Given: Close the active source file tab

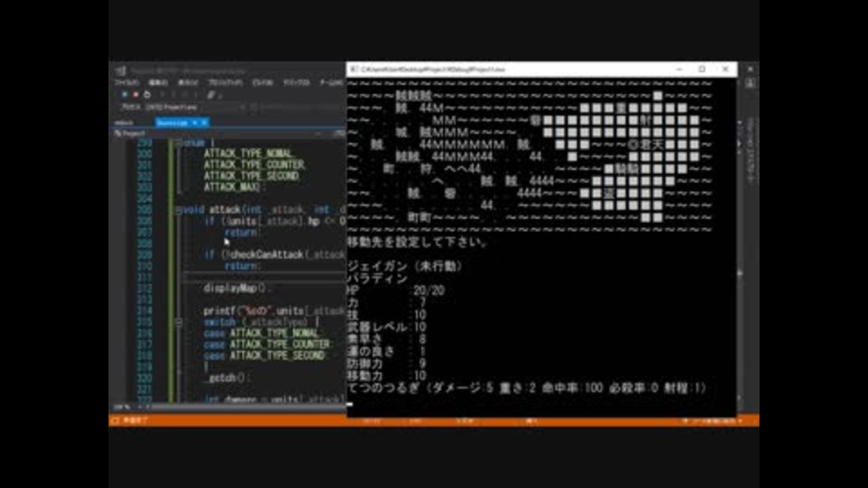Looking at the screenshot, I should pos(204,122).
